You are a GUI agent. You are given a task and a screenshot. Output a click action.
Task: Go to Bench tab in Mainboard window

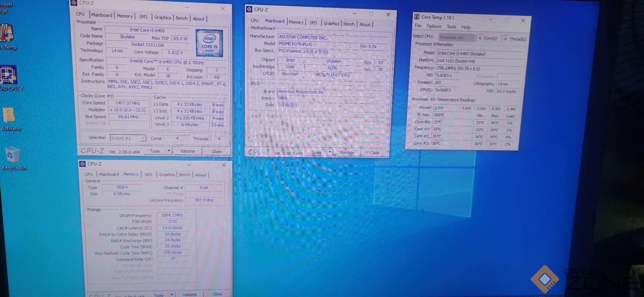tap(349, 24)
